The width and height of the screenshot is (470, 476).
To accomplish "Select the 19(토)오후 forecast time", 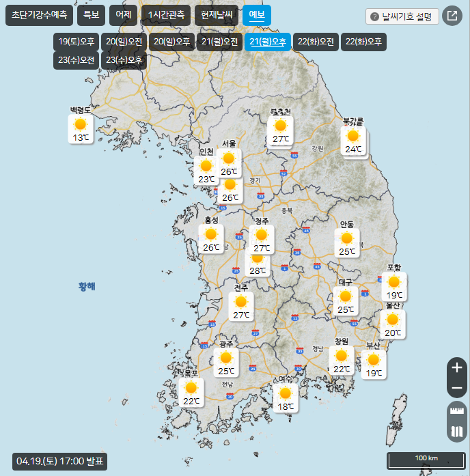I will [77, 42].
